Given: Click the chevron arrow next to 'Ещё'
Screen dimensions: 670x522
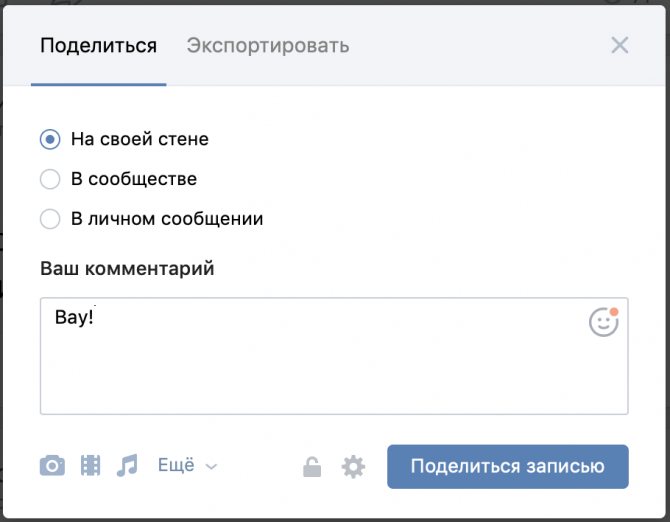Looking at the screenshot, I should pyautogui.click(x=212, y=466).
